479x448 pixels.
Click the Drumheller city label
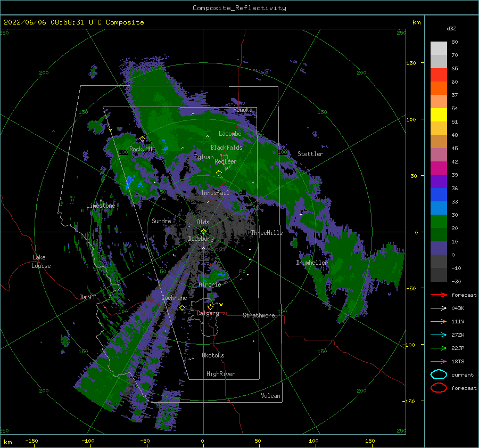tap(311, 263)
